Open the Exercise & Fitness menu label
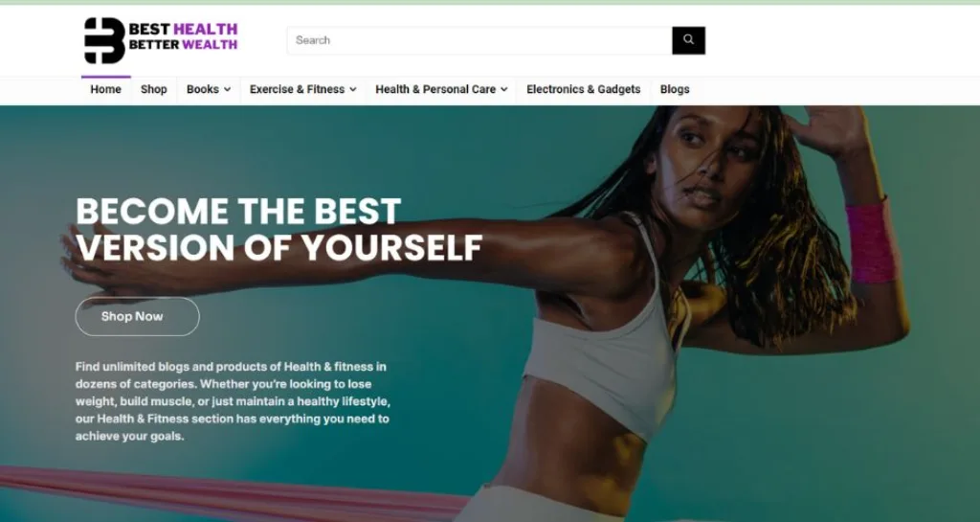 [x=297, y=89]
